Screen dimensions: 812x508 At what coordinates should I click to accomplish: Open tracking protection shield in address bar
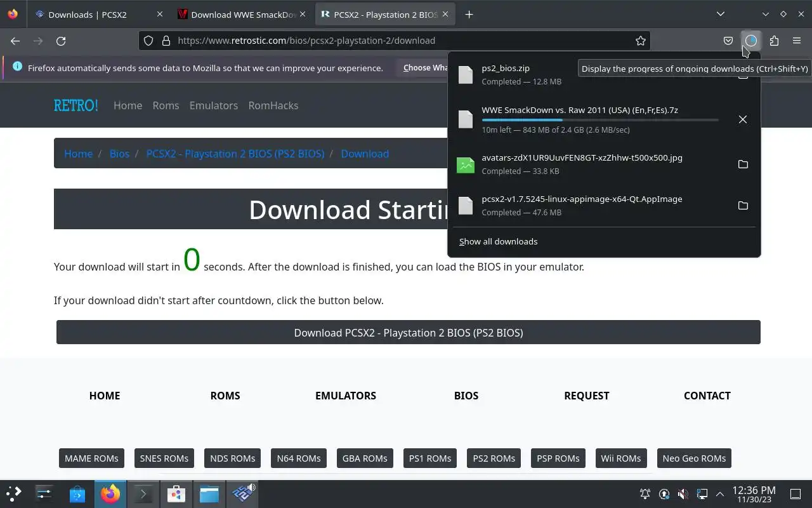coord(148,41)
